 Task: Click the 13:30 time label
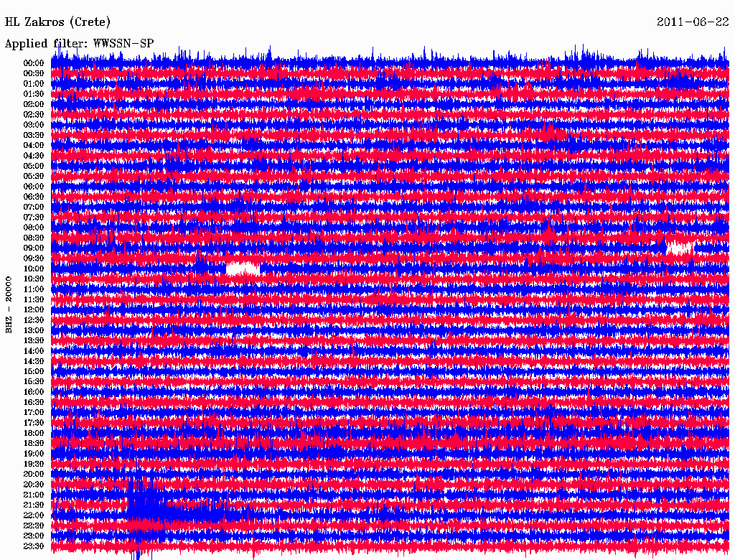coord(34,340)
